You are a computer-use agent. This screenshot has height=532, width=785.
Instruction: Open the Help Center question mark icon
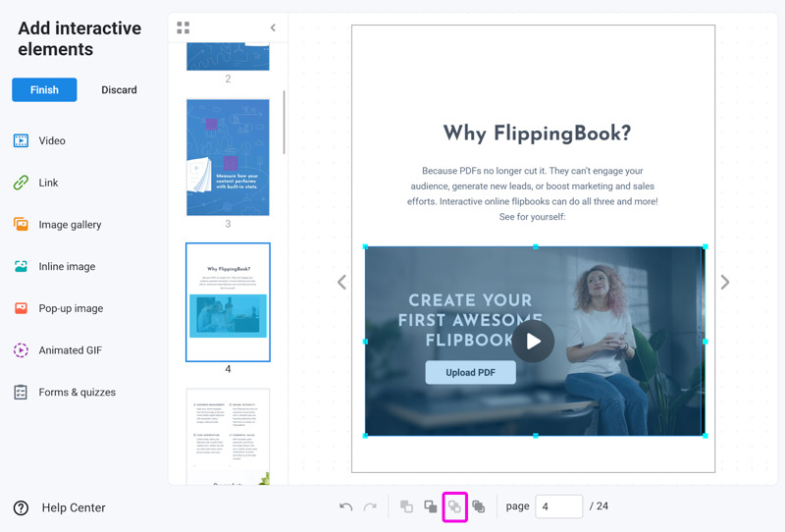pyautogui.click(x=21, y=508)
